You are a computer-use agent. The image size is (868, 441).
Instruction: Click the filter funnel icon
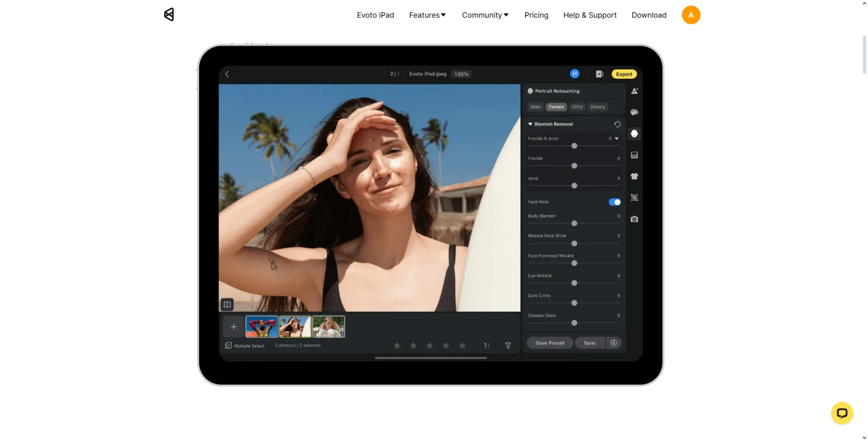coord(508,345)
